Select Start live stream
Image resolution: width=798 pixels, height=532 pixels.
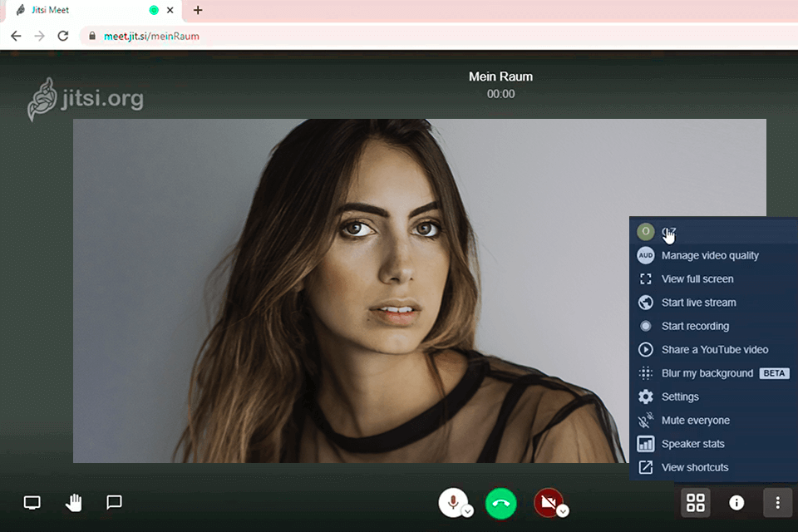(713, 303)
